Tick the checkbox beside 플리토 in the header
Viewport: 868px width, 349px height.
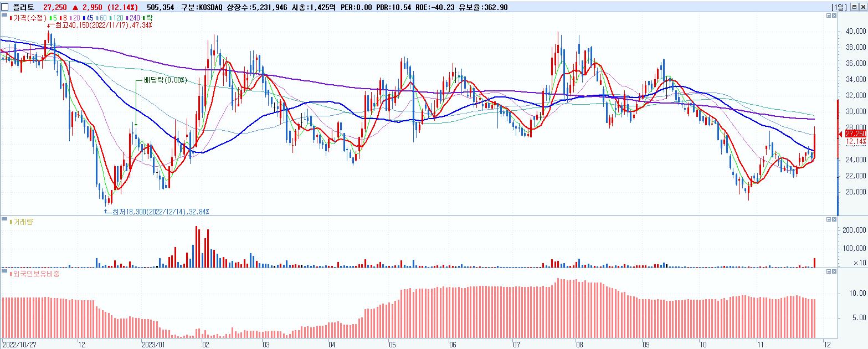(4, 7)
